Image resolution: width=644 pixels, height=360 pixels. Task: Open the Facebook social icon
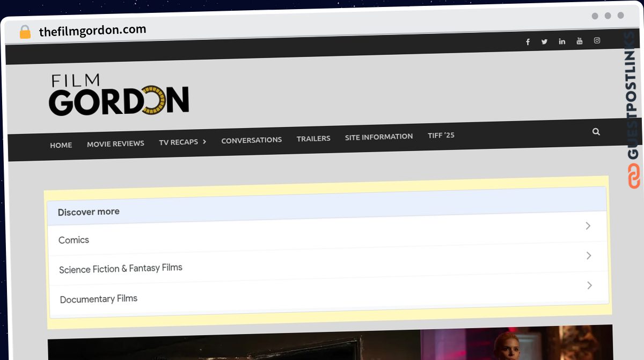click(528, 42)
